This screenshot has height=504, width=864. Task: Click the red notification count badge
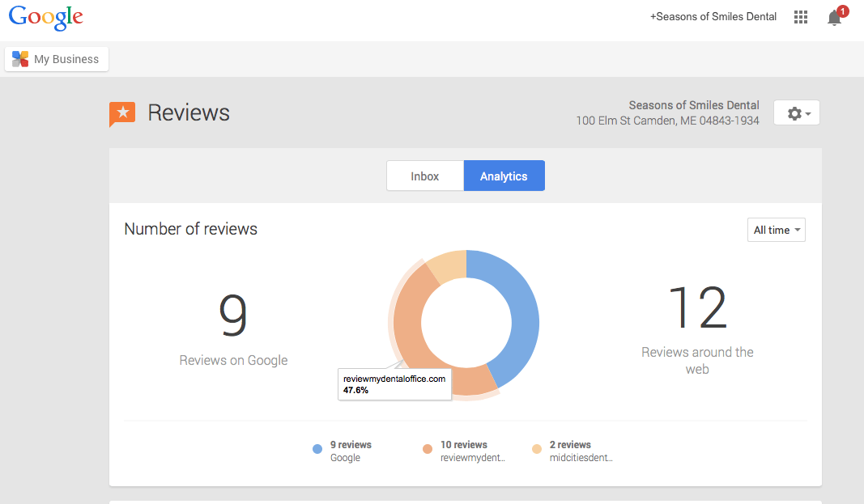(843, 11)
